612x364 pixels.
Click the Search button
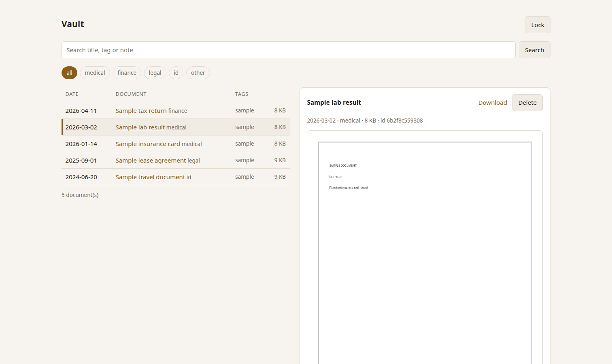[x=534, y=50]
